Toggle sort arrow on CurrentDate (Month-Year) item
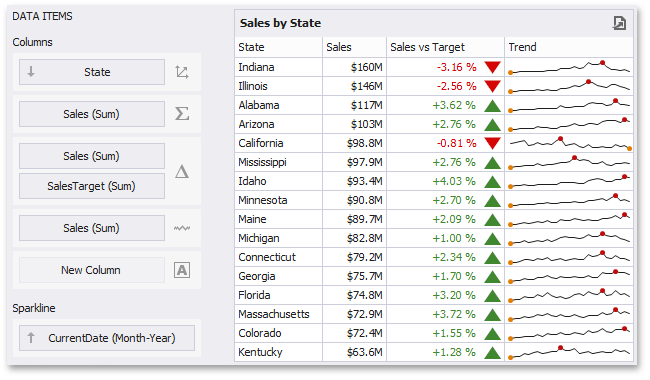The width and height of the screenshot is (650, 380). pos(31,338)
